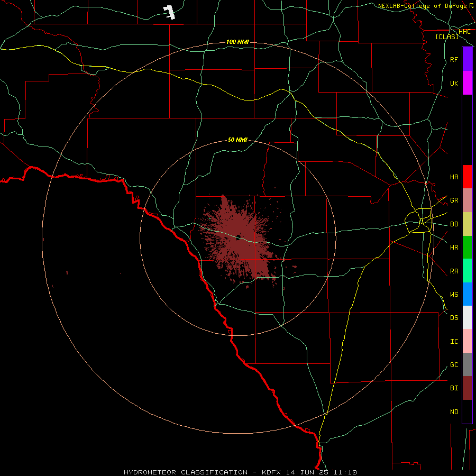Screen dimensions: 476x476
Task: Select the light pink IC legend swatch
Action: 467,341
